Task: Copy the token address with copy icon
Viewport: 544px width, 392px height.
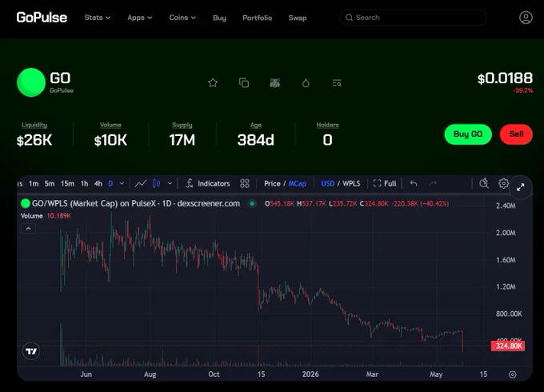Action: click(244, 83)
